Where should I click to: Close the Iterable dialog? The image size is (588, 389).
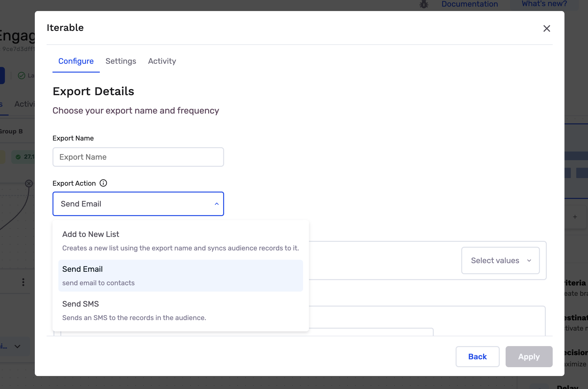(547, 28)
